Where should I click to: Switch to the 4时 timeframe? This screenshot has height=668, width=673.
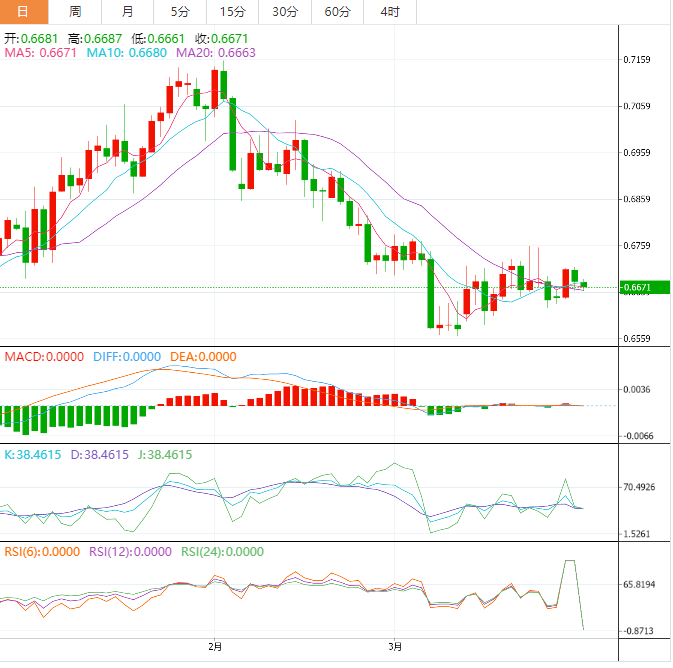pyautogui.click(x=390, y=12)
